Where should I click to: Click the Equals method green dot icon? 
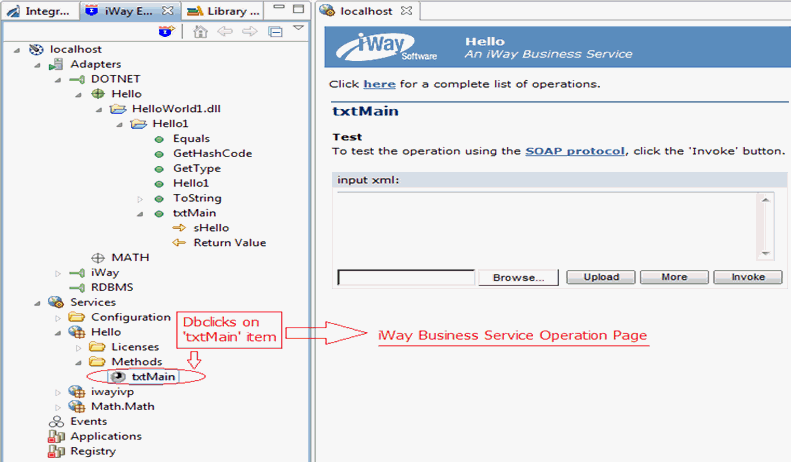click(x=159, y=139)
